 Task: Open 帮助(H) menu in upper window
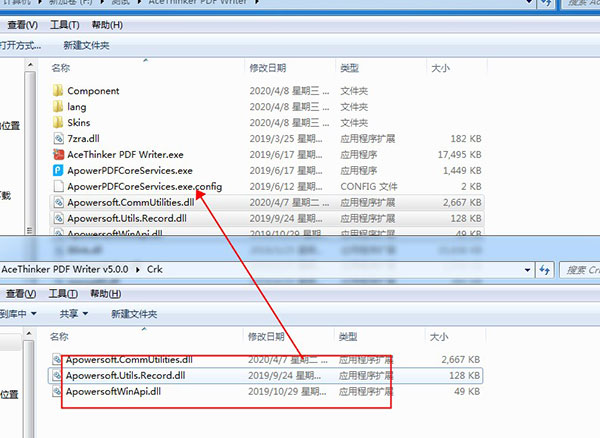click(107, 25)
